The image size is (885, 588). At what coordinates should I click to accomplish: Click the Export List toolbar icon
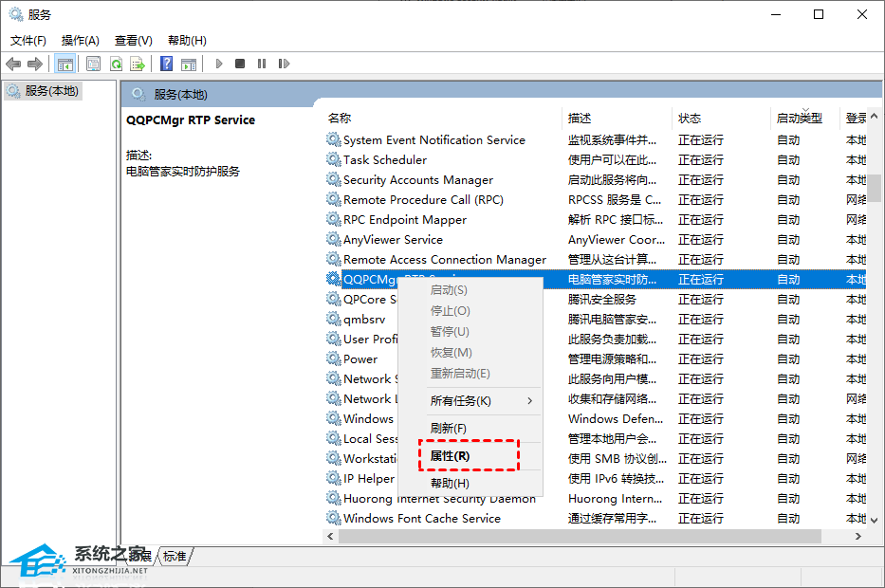point(138,64)
